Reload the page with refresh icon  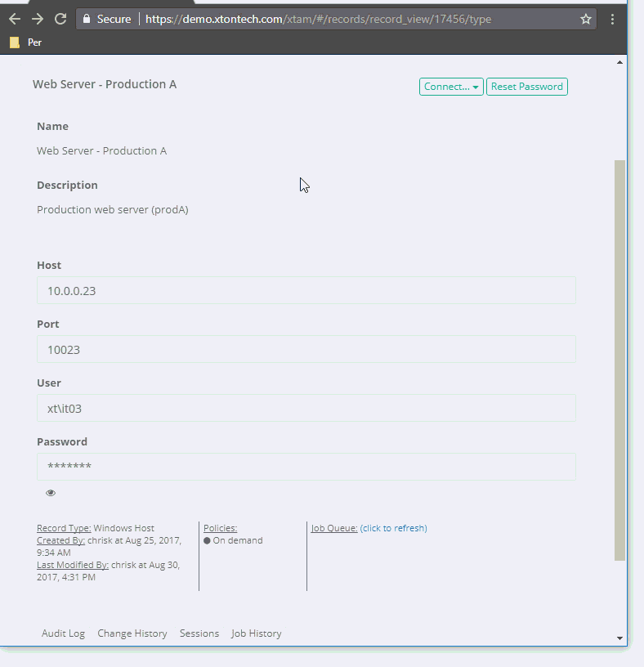click(x=60, y=19)
